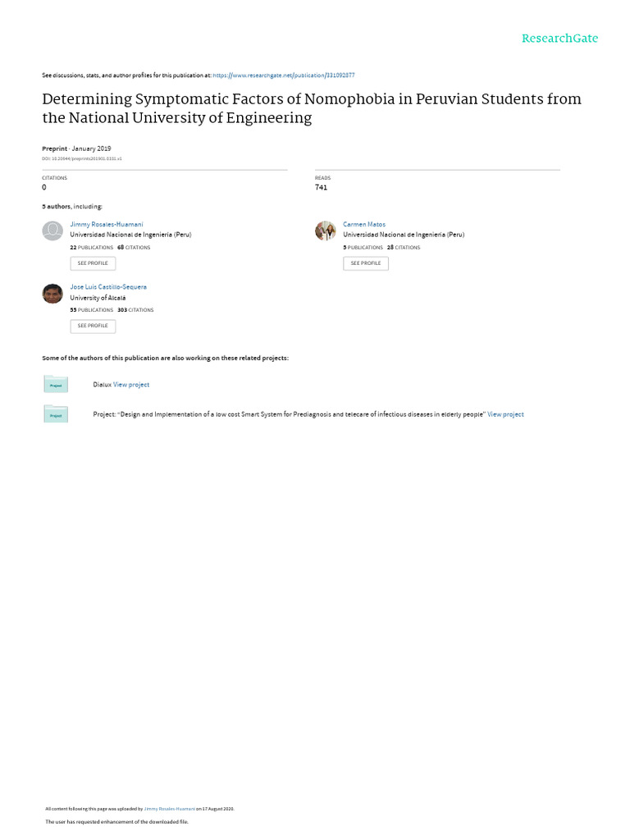The image size is (630, 840).
Task: Click See Profile under Carmen Matos
Action: pos(366,263)
